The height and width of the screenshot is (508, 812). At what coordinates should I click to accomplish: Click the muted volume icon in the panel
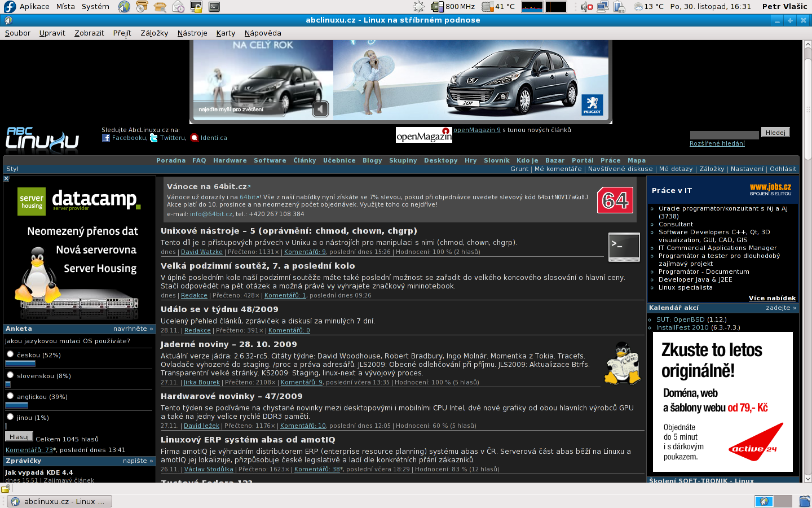click(x=586, y=7)
